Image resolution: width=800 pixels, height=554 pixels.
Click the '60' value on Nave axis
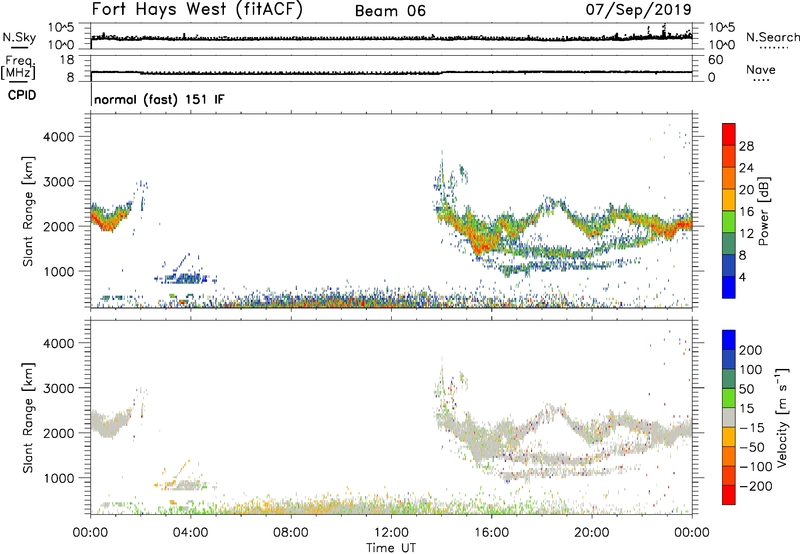(x=715, y=60)
